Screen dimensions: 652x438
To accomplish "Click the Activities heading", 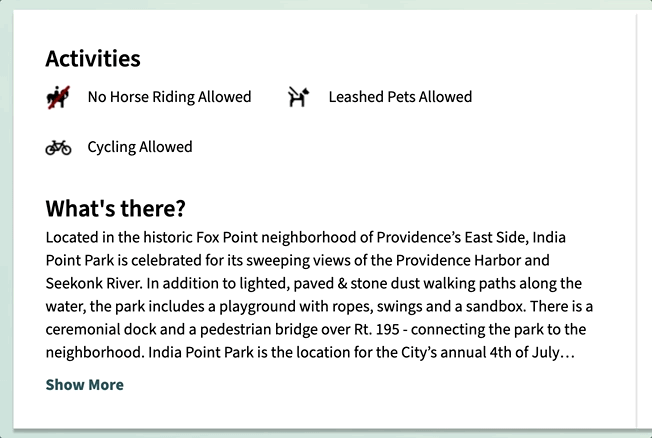I will (93, 59).
